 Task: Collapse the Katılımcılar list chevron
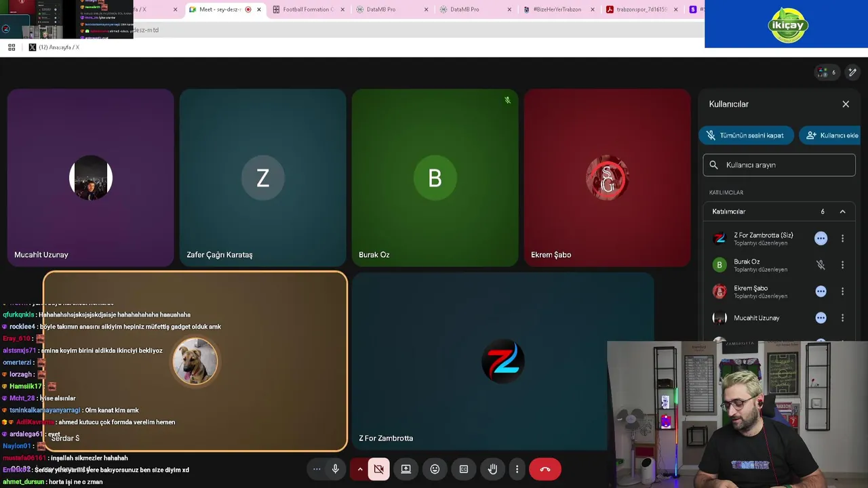(842, 211)
